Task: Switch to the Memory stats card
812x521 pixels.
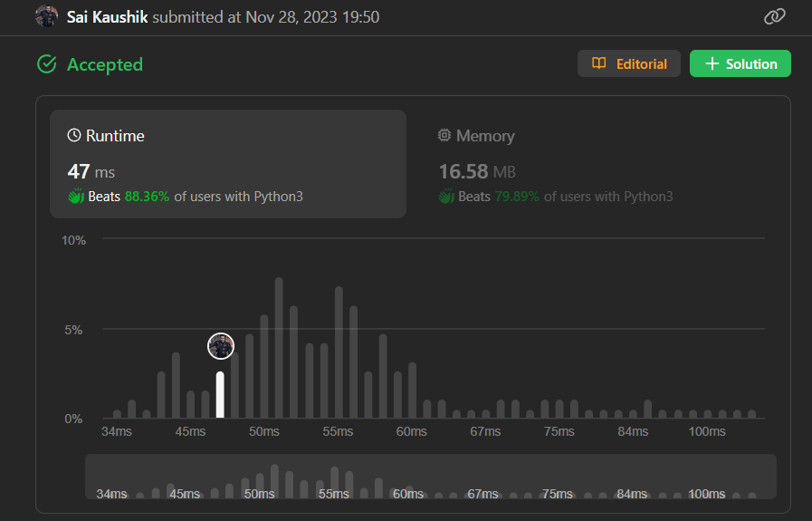Action: pyautogui.click(x=597, y=164)
